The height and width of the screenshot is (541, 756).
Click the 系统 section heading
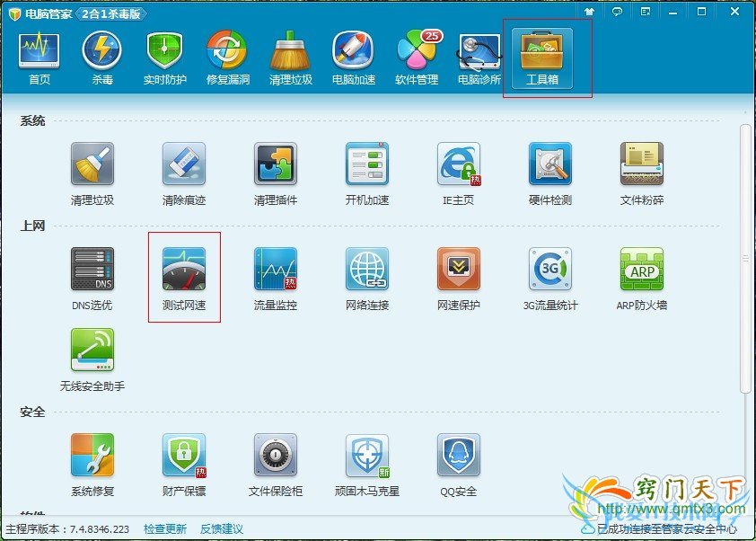[32, 120]
